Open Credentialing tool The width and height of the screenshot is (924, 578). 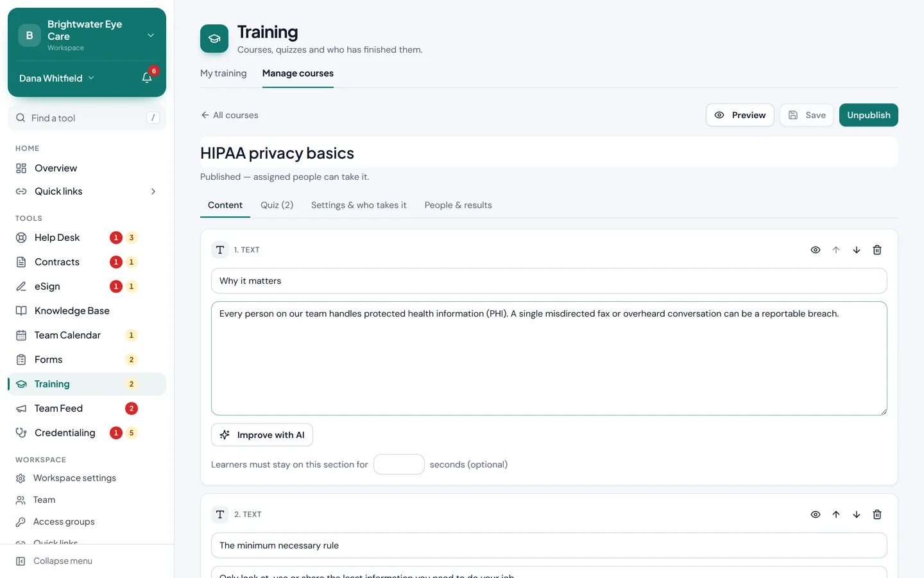[87, 433]
